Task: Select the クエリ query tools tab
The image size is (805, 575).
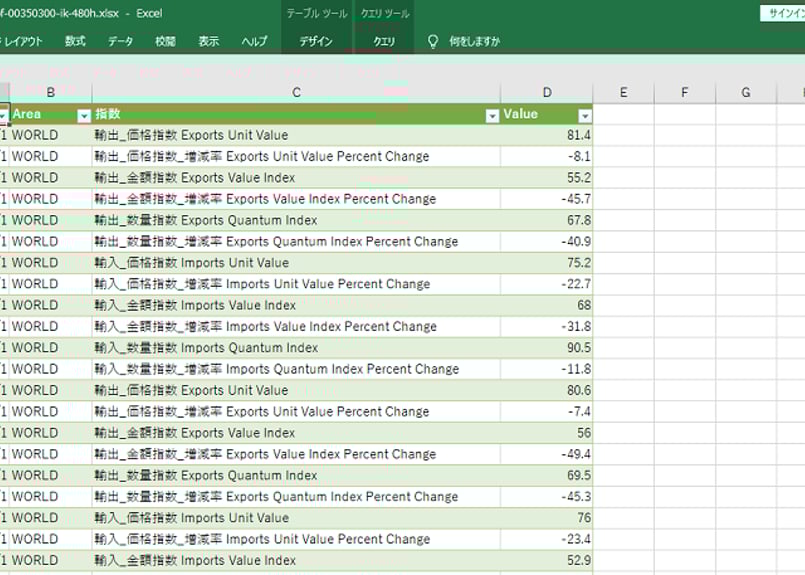Action: pos(383,42)
